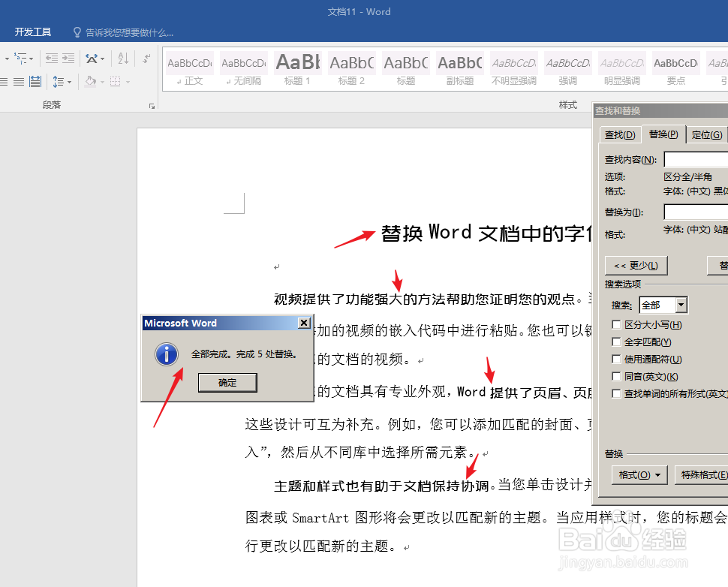Click the 确定 button in the dialog
This screenshot has width=728, height=587.
point(227,382)
